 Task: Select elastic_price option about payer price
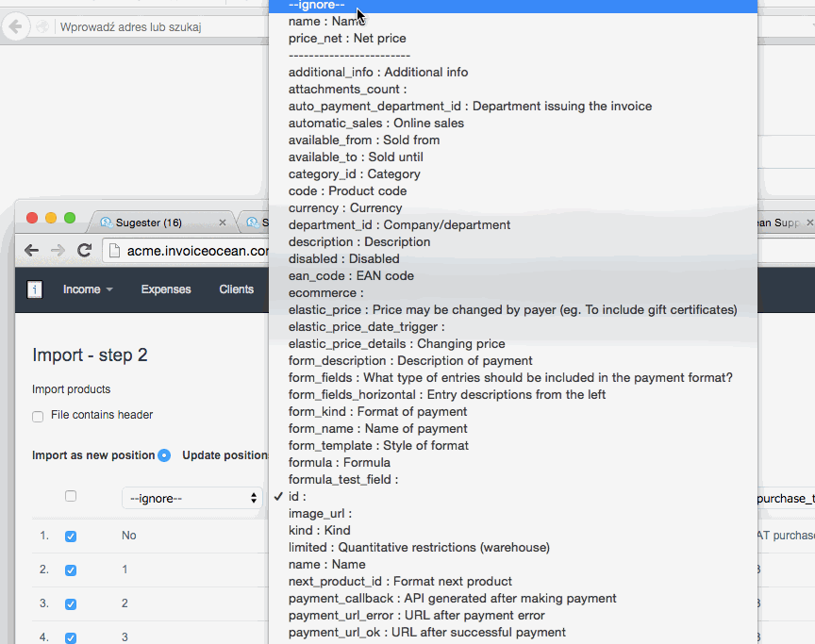(513, 310)
